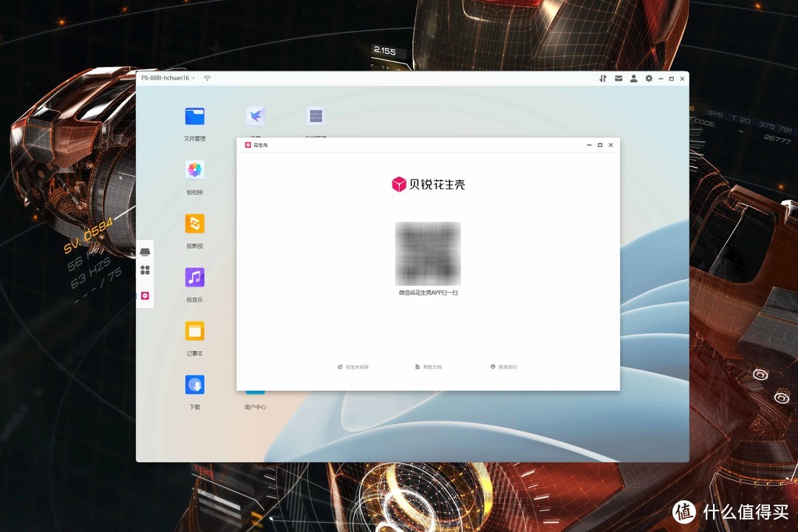Open the 下载 download center
Viewport: 798px width, 532px height.
click(x=194, y=385)
